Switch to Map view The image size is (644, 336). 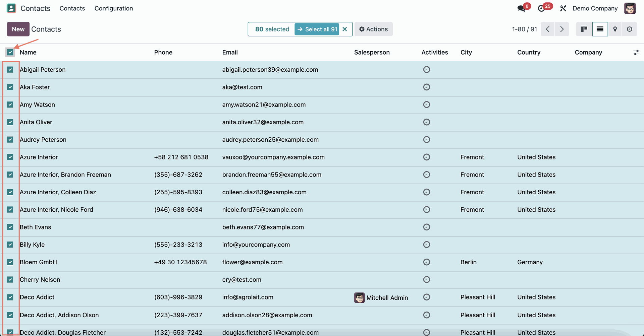tap(615, 29)
